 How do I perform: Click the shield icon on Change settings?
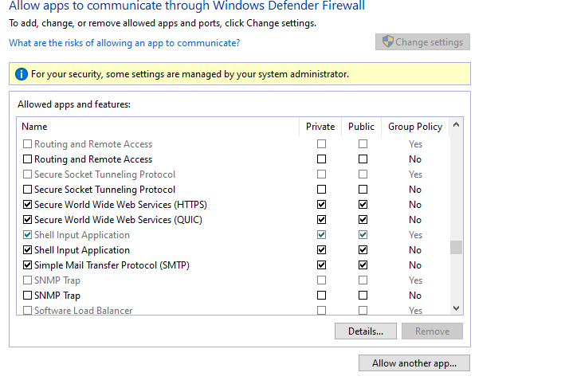click(x=388, y=42)
